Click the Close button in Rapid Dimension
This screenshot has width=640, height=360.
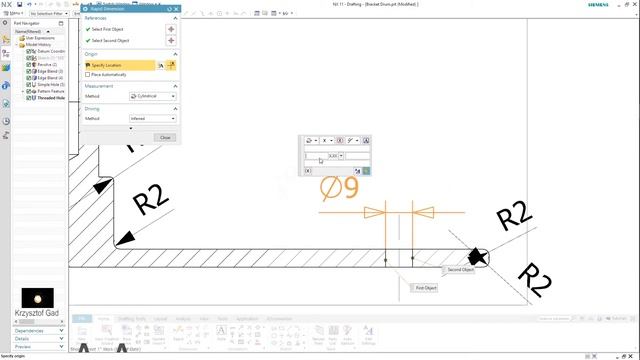point(165,138)
